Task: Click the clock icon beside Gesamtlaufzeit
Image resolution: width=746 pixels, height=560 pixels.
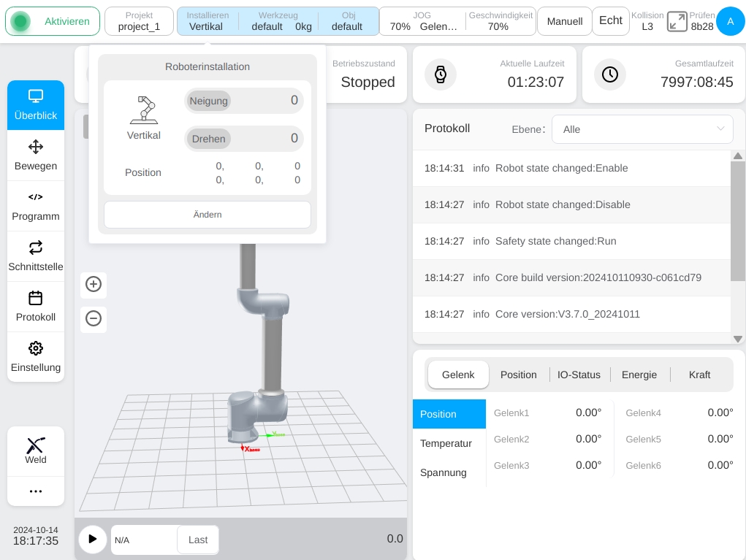Action: click(610, 74)
